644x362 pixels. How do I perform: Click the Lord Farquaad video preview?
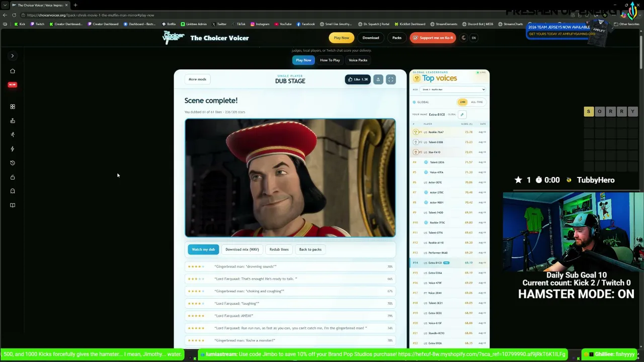pyautogui.click(x=290, y=177)
